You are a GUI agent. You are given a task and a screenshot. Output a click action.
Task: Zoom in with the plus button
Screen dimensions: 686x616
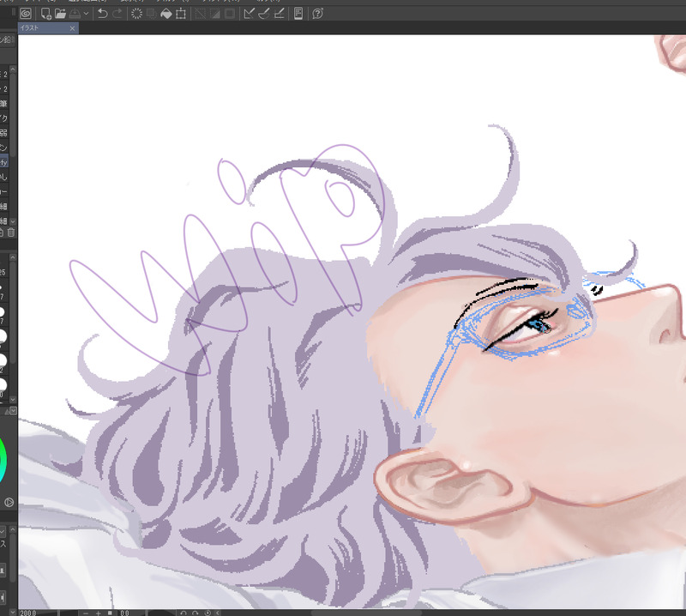pos(99,613)
